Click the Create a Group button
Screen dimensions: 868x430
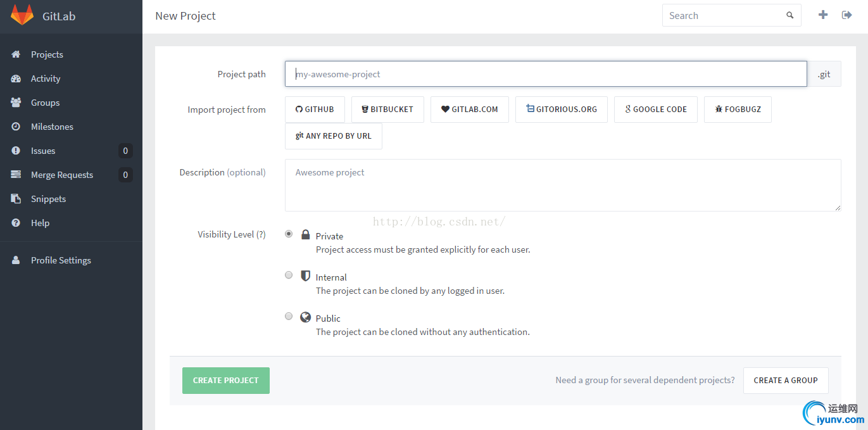click(x=786, y=381)
